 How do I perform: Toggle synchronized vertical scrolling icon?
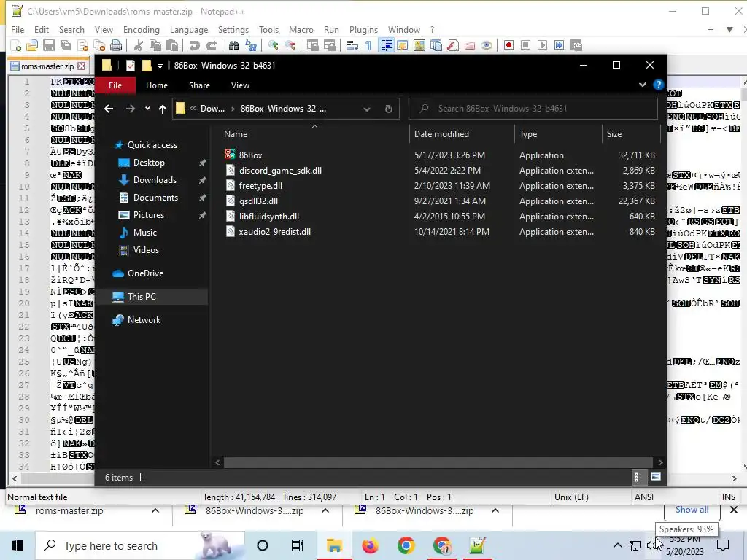pos(312,45)
